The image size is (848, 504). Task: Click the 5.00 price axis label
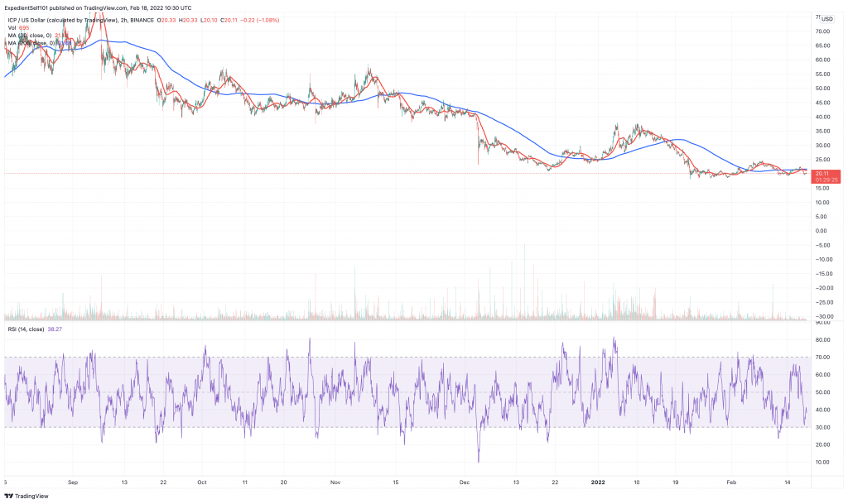pyautogui.click(x=821, y=217)
